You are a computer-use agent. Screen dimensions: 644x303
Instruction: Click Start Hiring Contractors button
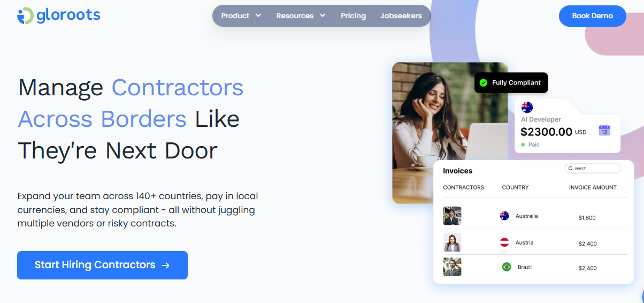102,265
